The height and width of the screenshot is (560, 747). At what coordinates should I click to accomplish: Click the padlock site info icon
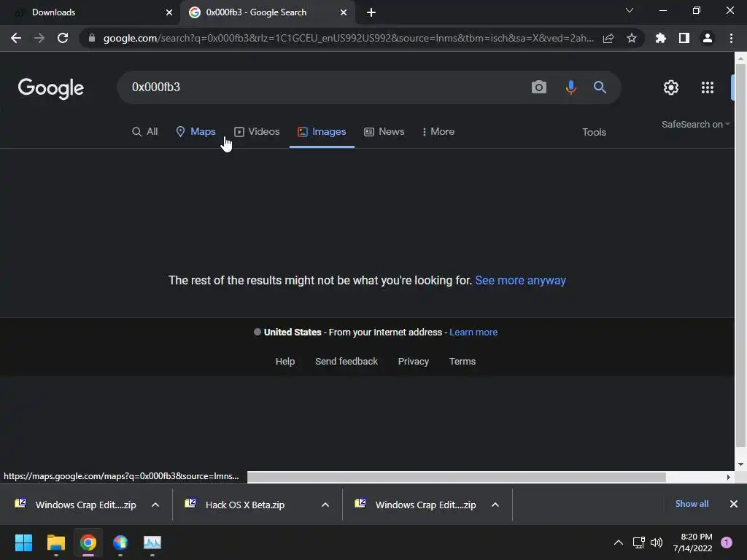pyautogui.click(x=92, y=38)
